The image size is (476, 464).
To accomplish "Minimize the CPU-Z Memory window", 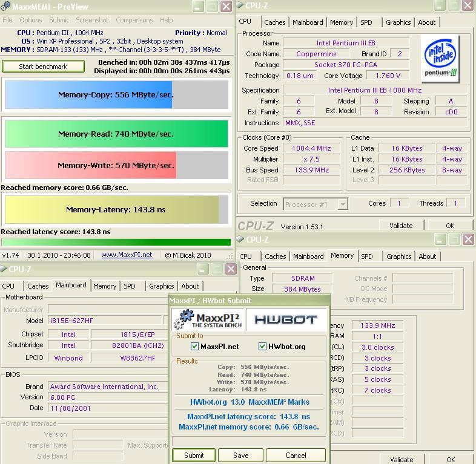I will coord(440,240).
